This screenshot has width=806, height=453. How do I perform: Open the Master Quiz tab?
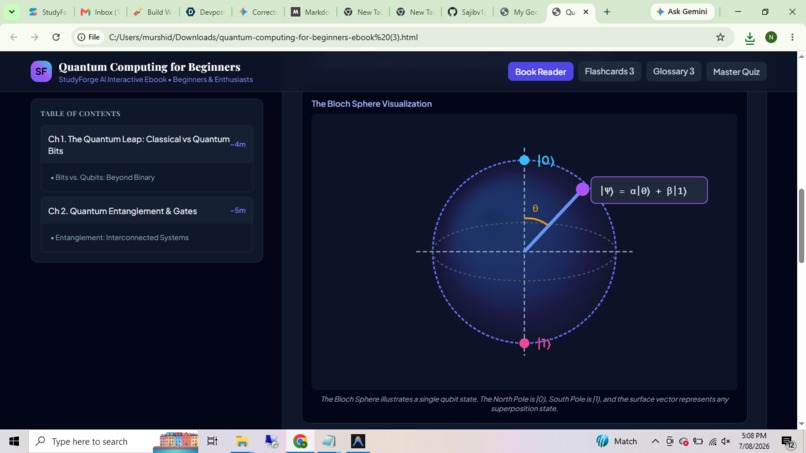(736, 71)
